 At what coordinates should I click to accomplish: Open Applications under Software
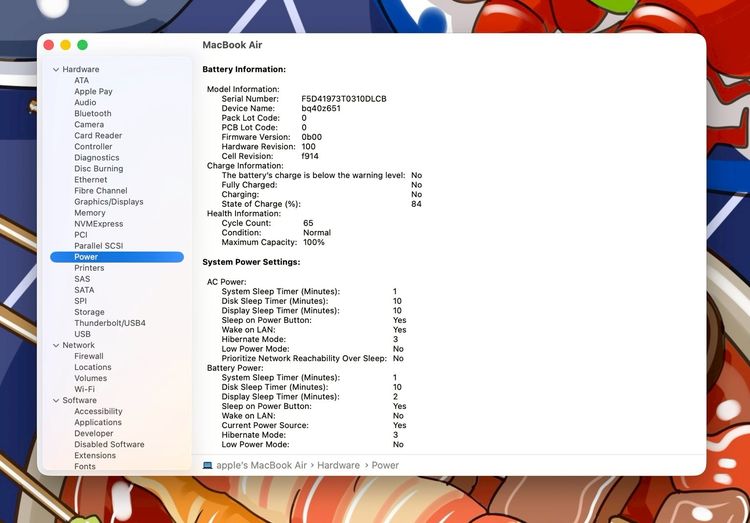pyautogui.click(x=98, y=422)
